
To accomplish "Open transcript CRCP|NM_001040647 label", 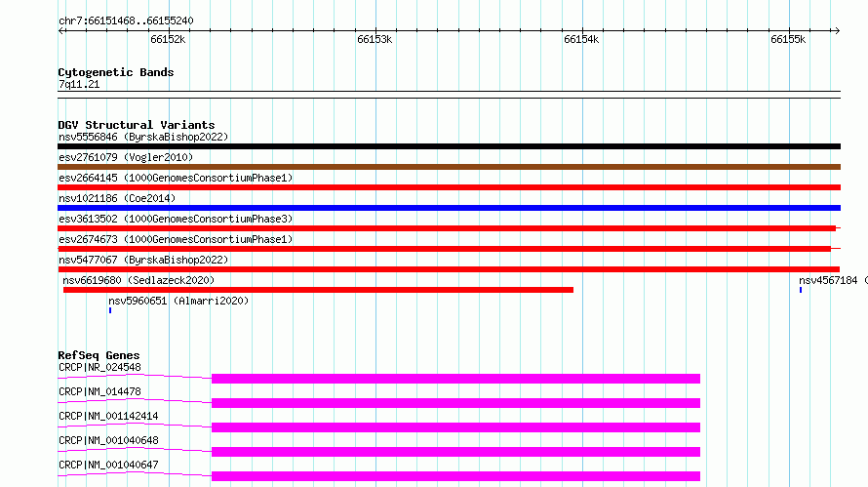I will coord(108,465).
